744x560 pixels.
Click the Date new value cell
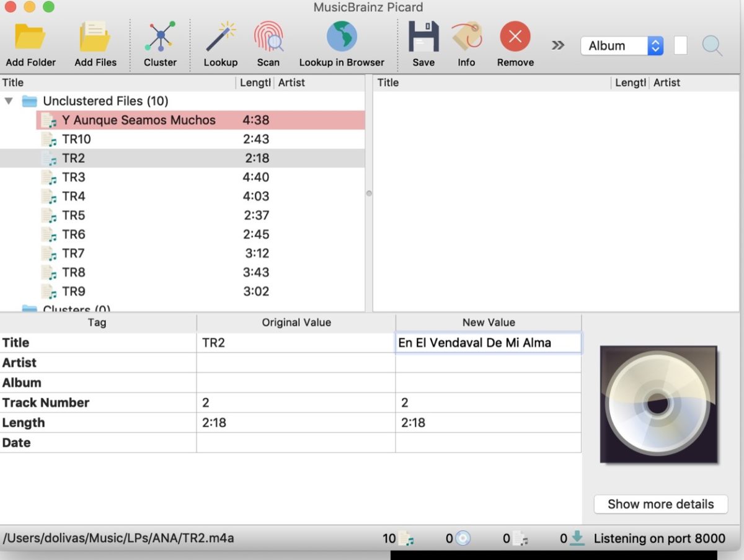coord(489,443)
